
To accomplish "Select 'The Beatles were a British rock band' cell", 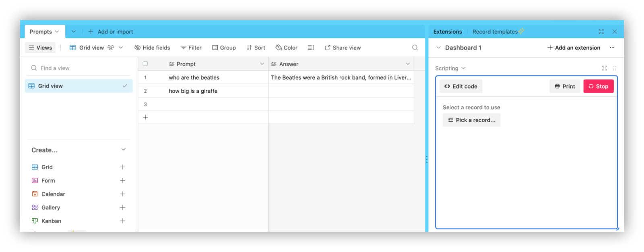I will coord(341,77).
